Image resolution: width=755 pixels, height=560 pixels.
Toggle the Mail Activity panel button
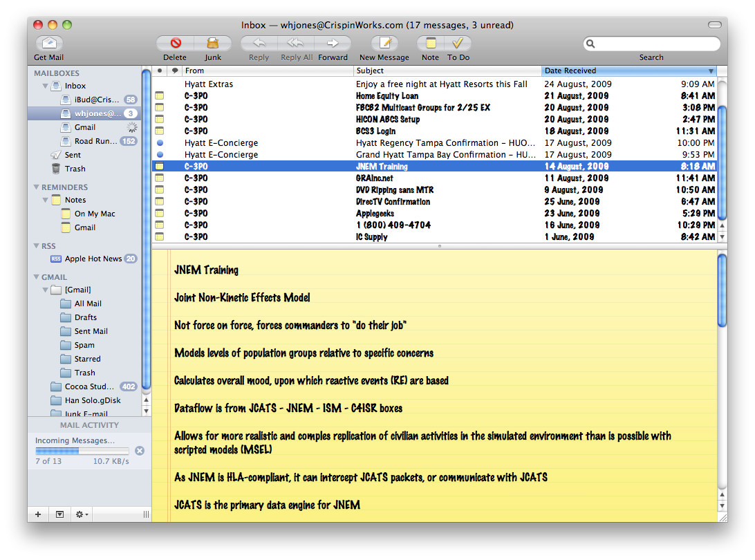pos(59,514)
